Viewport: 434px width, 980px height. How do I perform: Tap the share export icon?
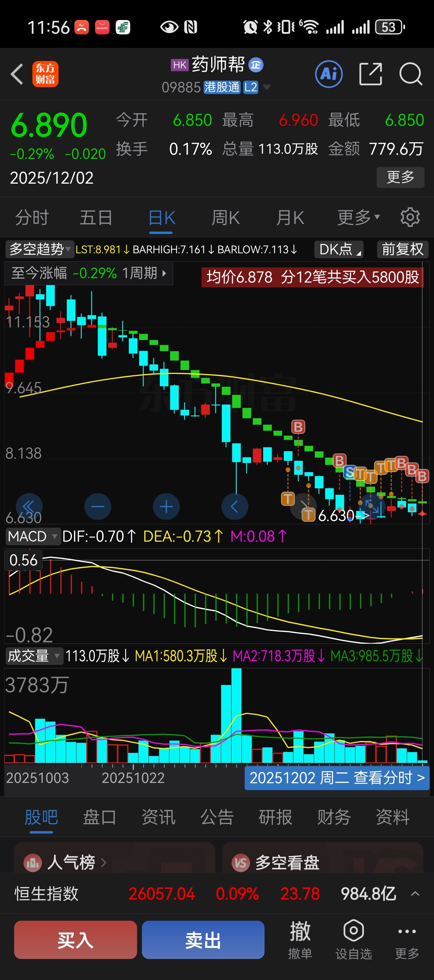tap(371, 74)
